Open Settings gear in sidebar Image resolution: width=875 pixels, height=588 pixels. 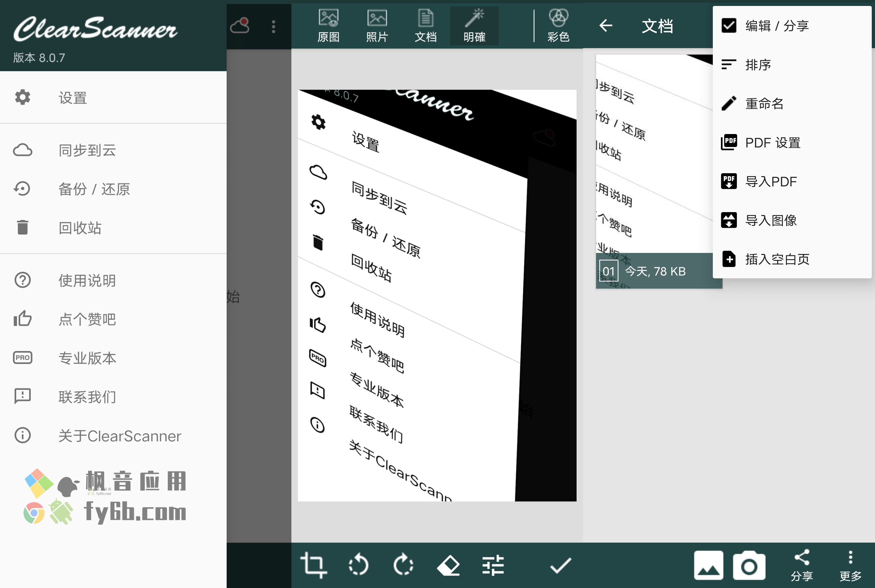click(22, 98)
